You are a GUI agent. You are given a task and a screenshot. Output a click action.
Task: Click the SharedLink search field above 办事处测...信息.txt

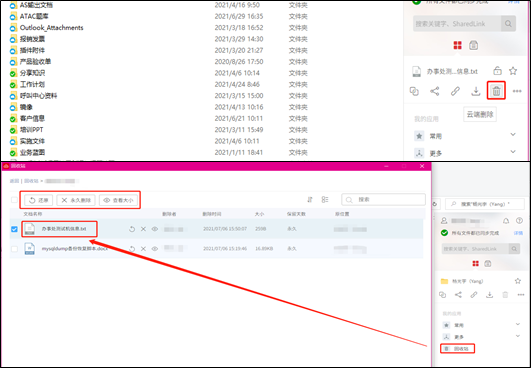(457, 24)
